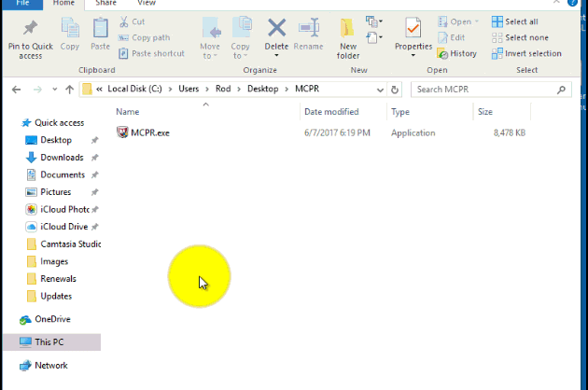The image size is (588, 390).
Task: Select This PC in navigation pane
Action: tap(49, 342)
